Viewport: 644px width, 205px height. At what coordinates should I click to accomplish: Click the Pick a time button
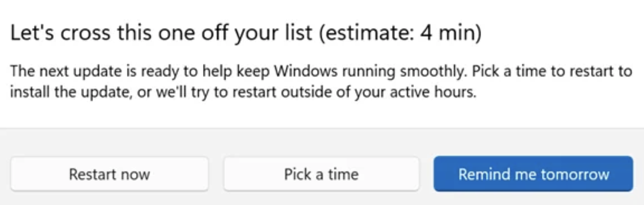[321, 174]
